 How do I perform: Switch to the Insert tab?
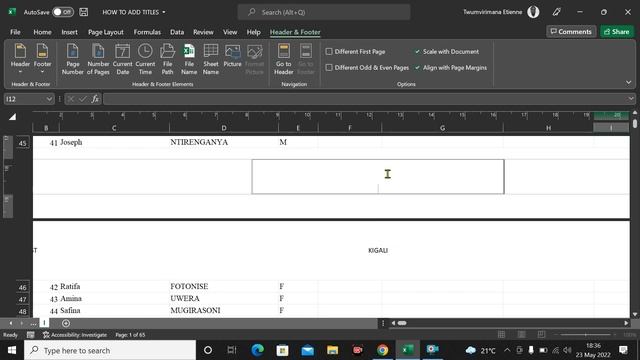coord(69,32)
